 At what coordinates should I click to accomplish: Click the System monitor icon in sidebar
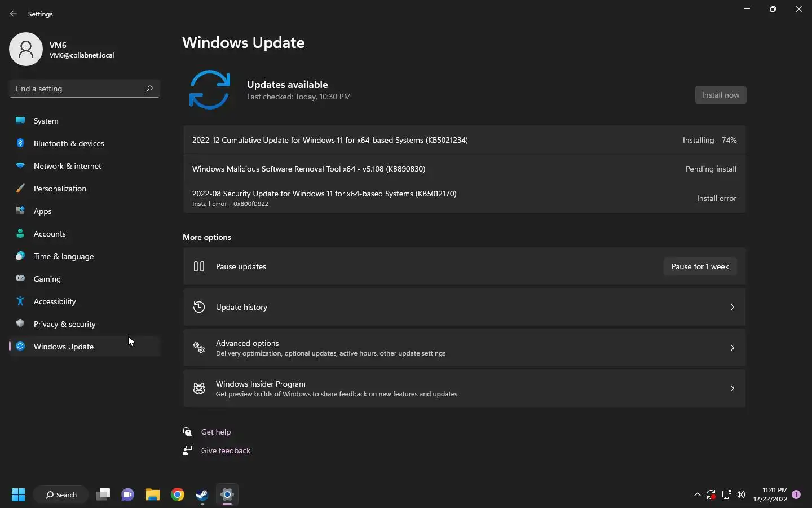coord(20,121)
